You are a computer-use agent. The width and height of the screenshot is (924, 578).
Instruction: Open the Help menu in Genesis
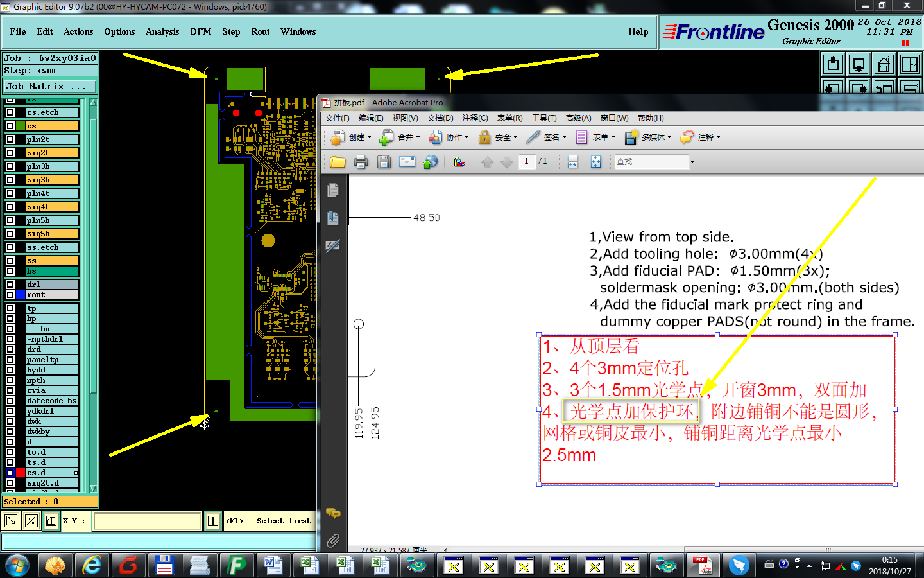[x=638, y=31]
